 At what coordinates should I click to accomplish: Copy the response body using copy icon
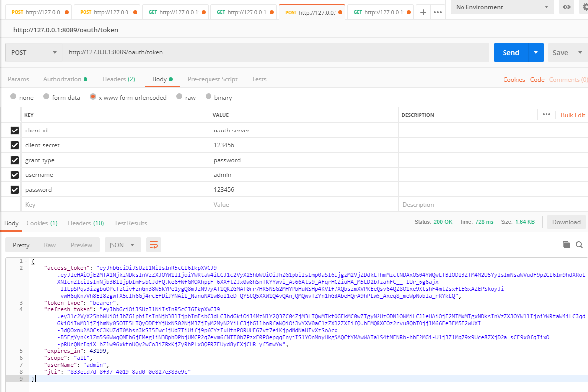point(565,245)
